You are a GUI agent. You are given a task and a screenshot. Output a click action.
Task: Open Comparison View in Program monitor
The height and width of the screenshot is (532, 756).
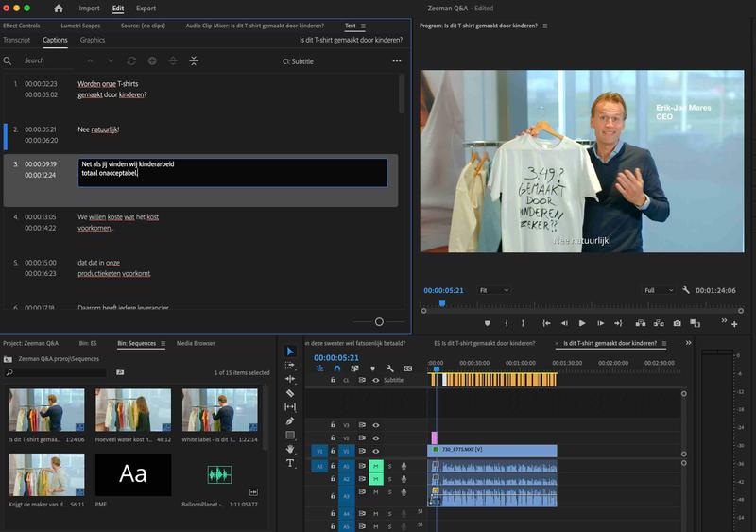coord(695,323)
